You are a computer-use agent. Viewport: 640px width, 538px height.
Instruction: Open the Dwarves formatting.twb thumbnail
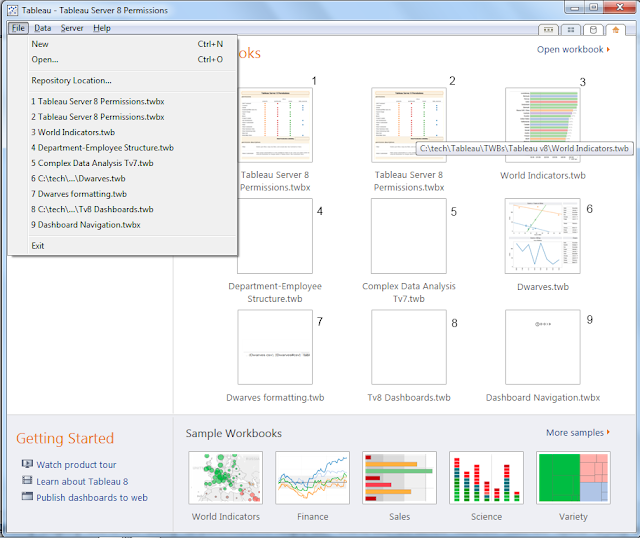(275, 347)
